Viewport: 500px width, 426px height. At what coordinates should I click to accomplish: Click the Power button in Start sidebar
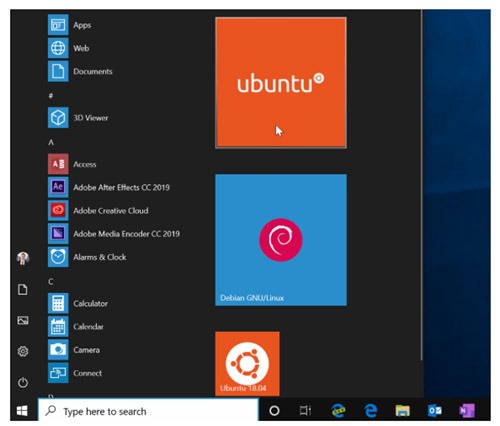point(23,382)
